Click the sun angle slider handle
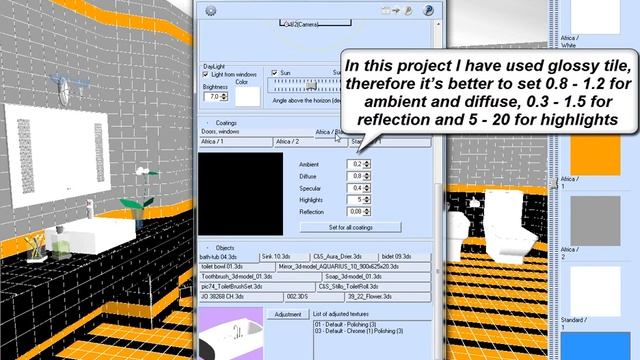This screenshot has height=360, width=640. 311,85
